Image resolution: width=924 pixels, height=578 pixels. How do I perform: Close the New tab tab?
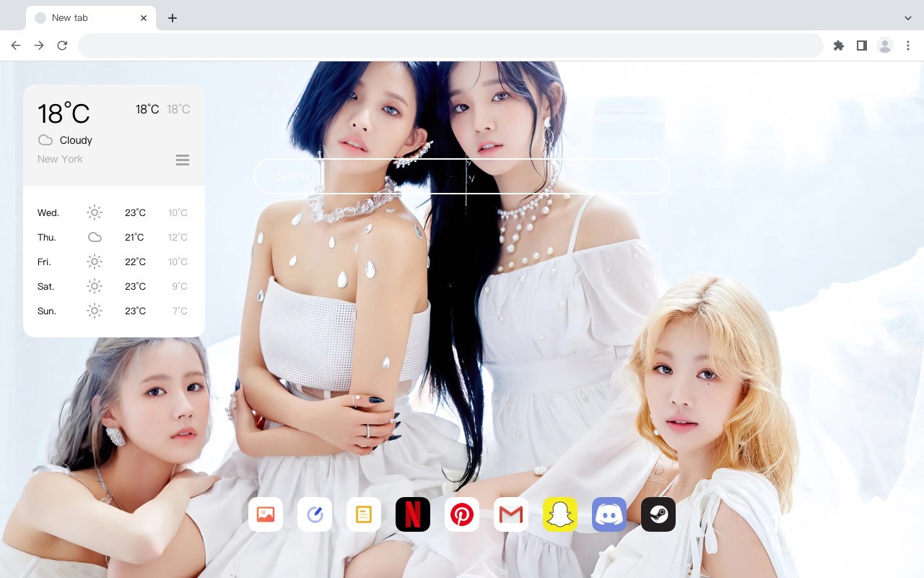(x=144, y=18)
